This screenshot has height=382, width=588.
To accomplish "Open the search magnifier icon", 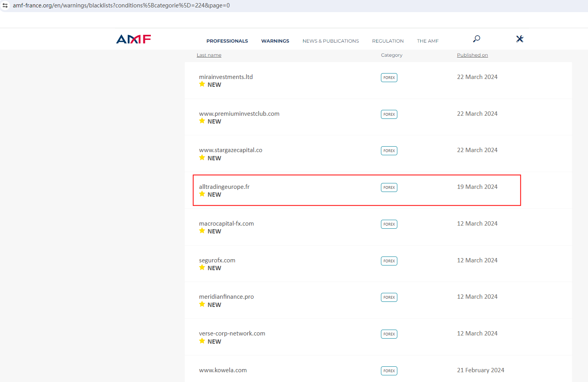I will click(x=476, y=39).
